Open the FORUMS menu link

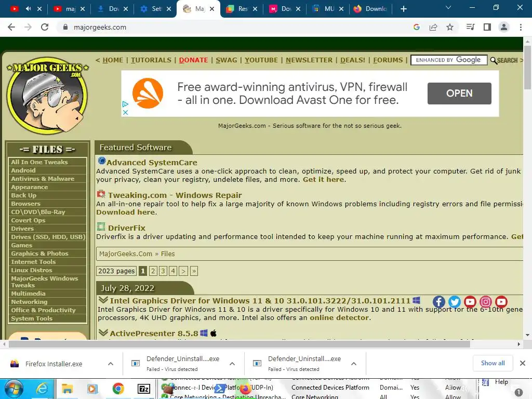pyautogui.click(x=388, y=60)
